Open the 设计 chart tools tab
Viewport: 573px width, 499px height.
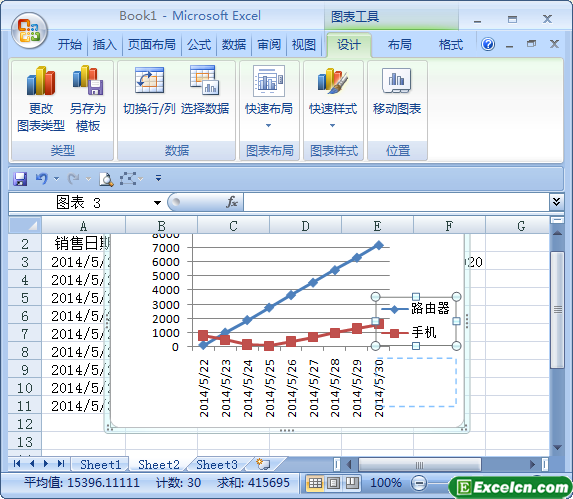349,45
